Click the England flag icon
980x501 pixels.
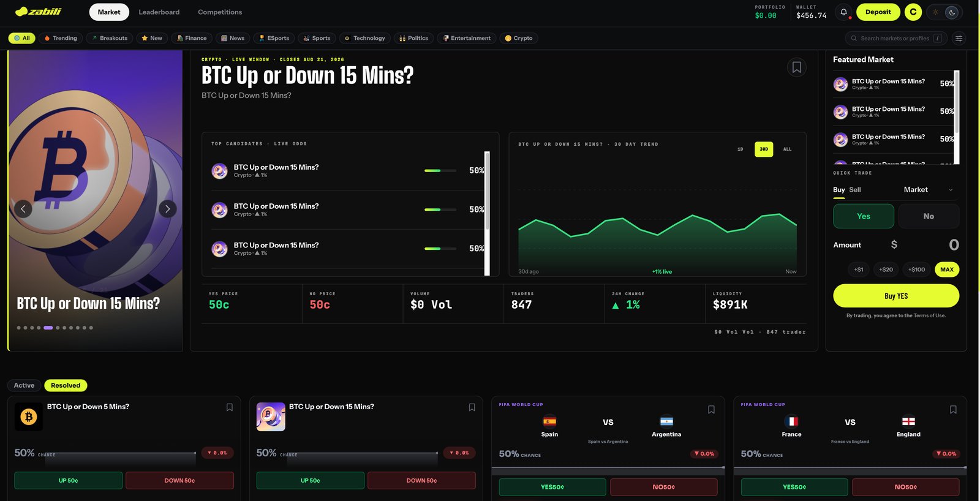click(x=908, y=421)
